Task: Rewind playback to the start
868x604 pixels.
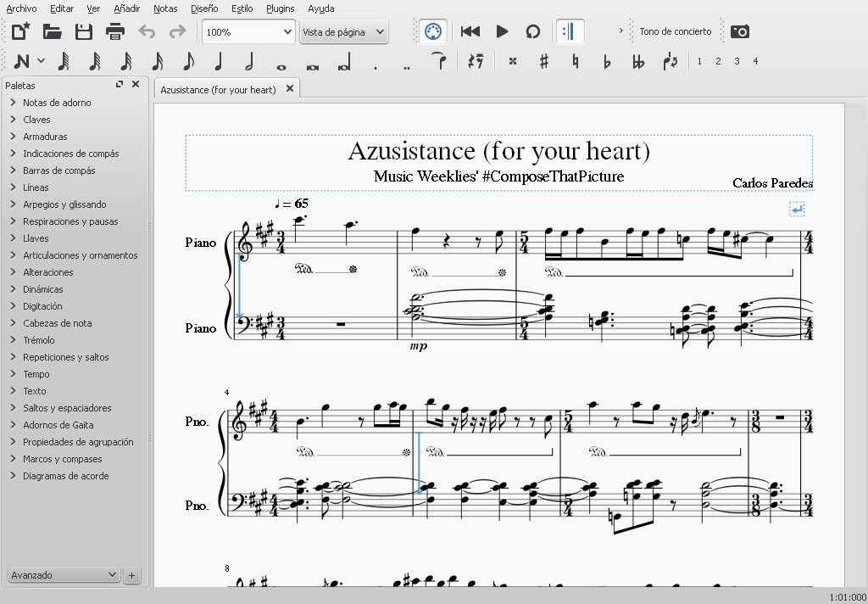Action: [x=470, y=32]
